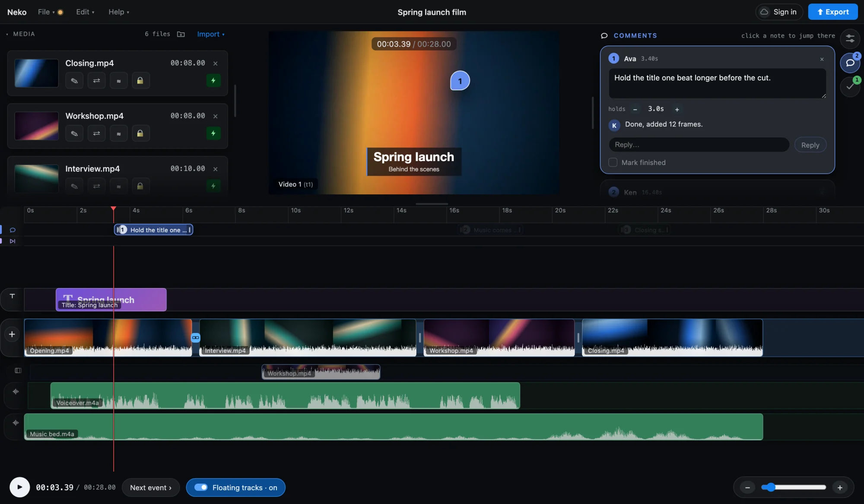Screen dimensions: 864x504
Task: Click the green lightning bolt on Workshop.mp4
Action: [x=213, y=133]
